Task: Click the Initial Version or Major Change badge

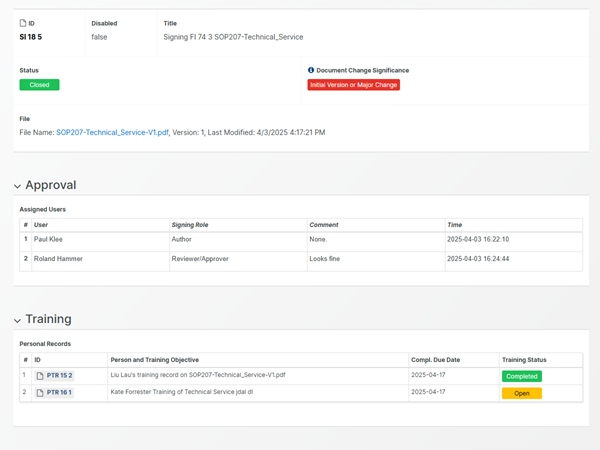Action: 353,85
